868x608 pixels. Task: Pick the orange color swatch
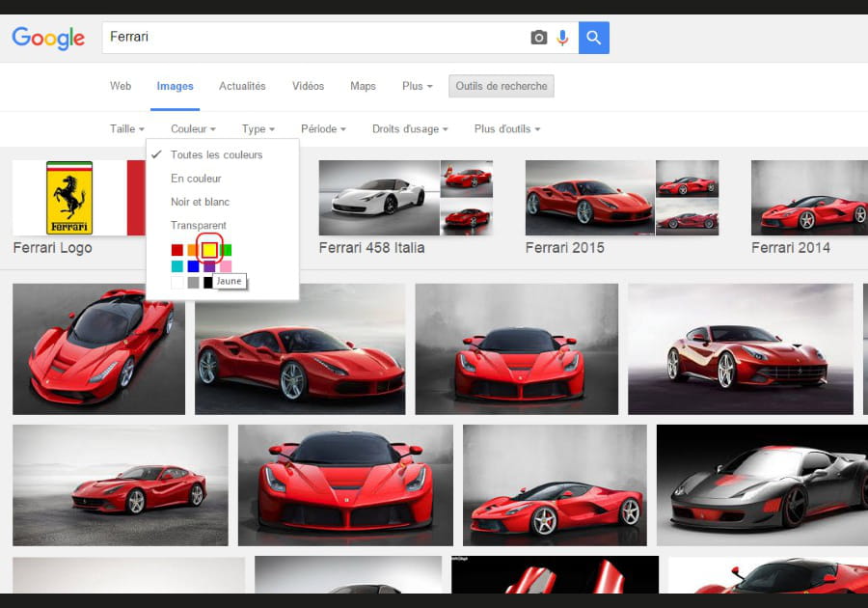point(193,250)
